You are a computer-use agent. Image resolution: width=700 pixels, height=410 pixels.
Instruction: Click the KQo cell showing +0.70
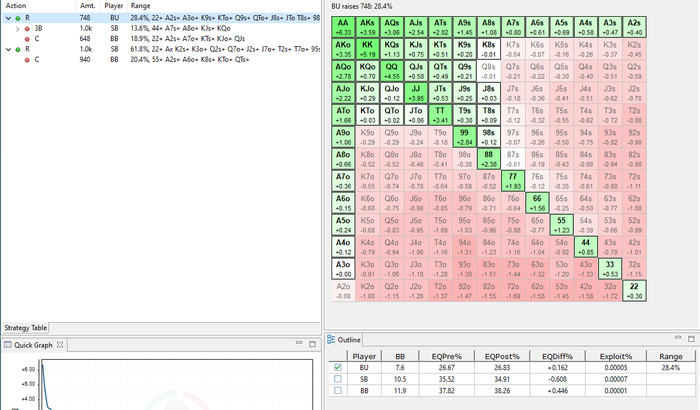(x=367, y=71)
